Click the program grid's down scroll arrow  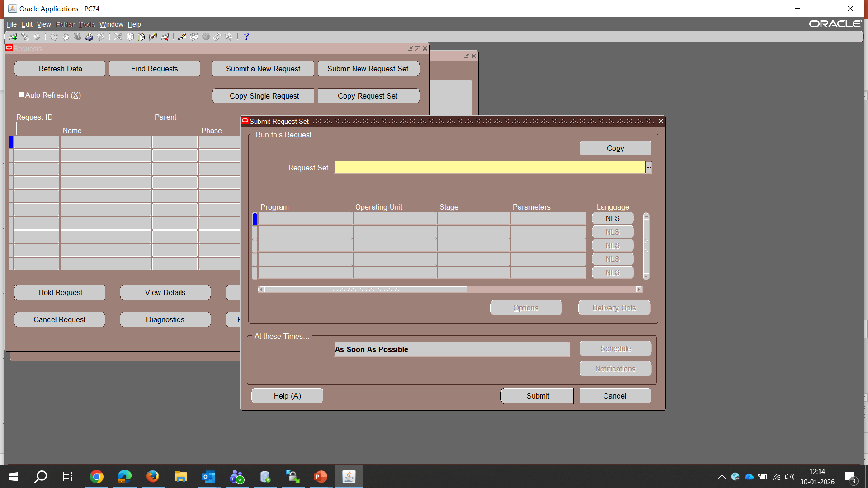point(646,276)
